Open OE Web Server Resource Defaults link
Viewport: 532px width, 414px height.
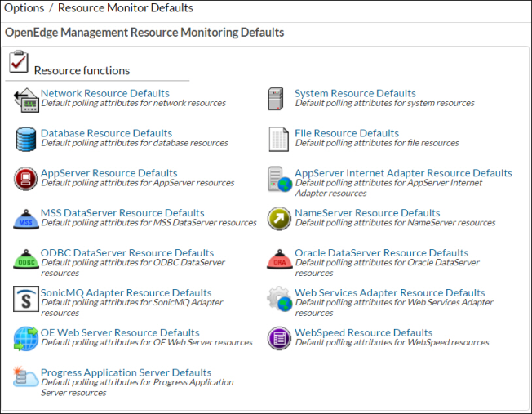click(x=120, y=332)
